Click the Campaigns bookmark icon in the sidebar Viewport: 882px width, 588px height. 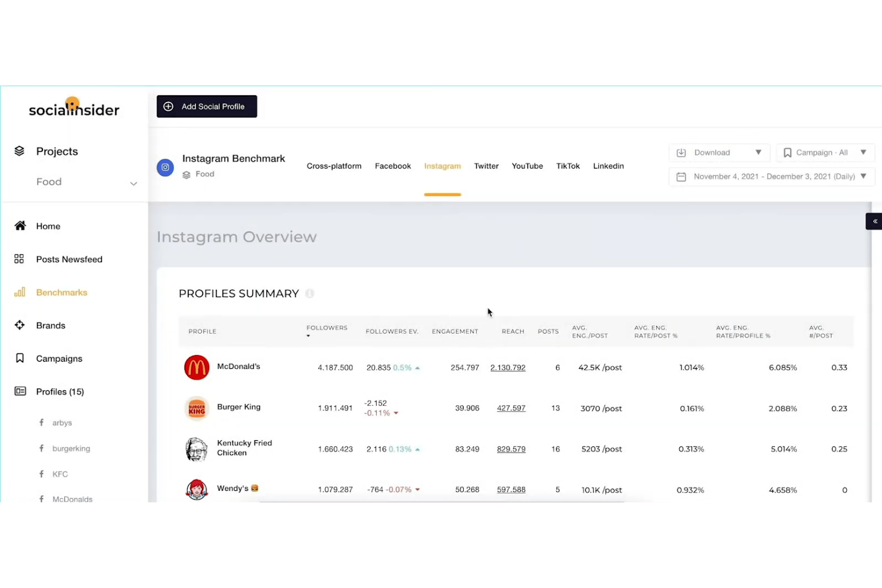click(x=20, y=358)
